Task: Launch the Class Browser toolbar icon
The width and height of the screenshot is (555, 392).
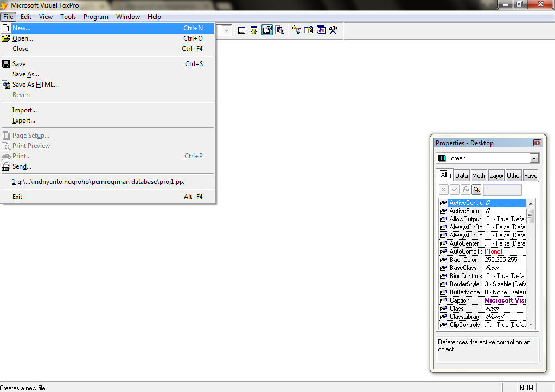Action: point(296,30)
